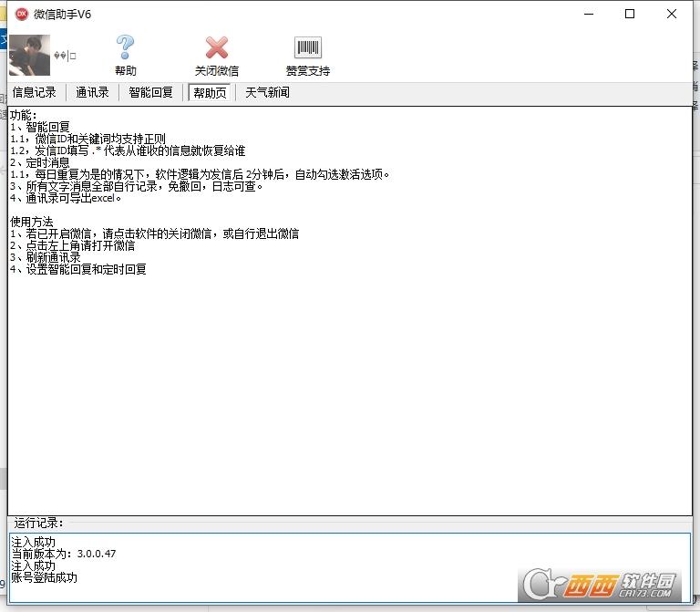Click the line '2、定时消息' in help text
The height and width of the screenshot is (612, 700).
tap(40, 162)
